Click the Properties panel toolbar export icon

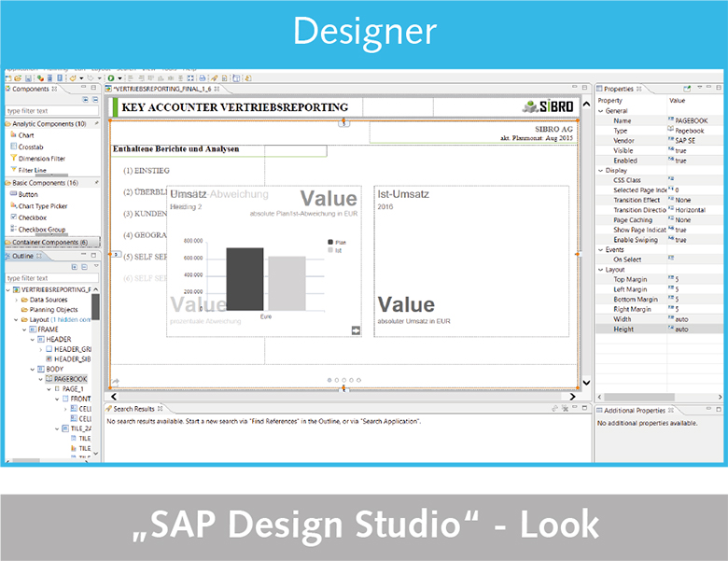click(687, 89)
